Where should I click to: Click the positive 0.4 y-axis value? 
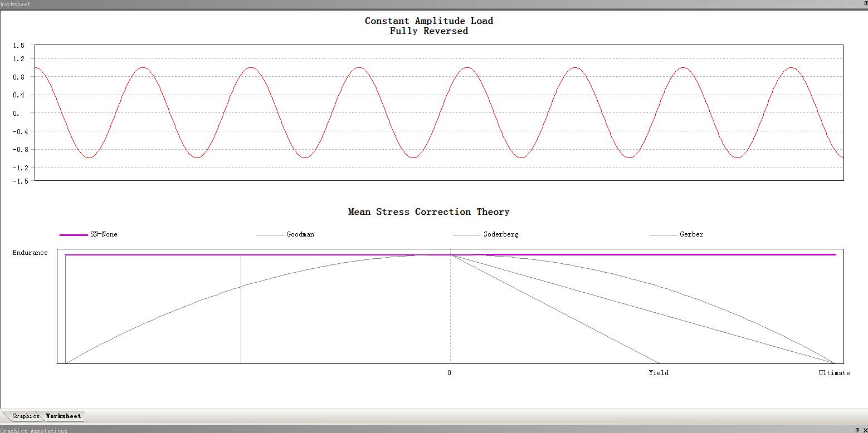19,95
